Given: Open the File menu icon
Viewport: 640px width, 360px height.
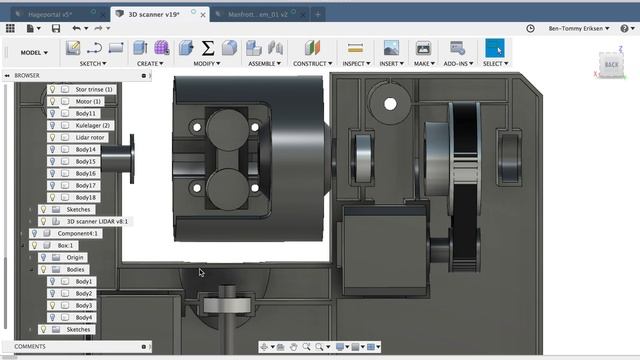Looking at the screenshot, I should [x=31, y=28].
